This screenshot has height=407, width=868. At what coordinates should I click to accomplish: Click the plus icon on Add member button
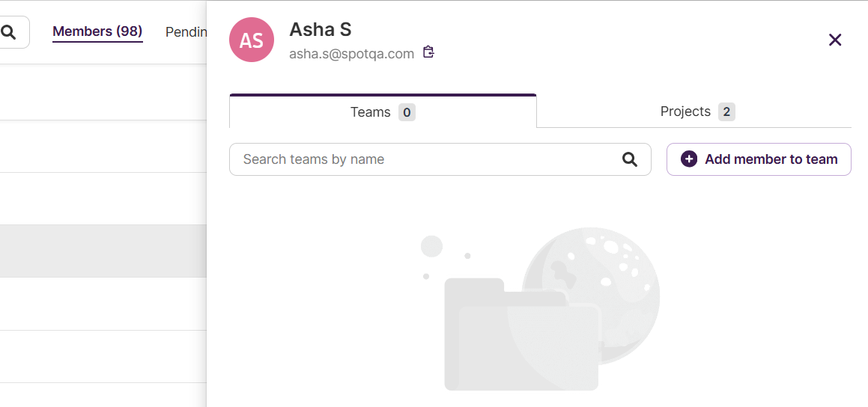(x=689, y=159)
